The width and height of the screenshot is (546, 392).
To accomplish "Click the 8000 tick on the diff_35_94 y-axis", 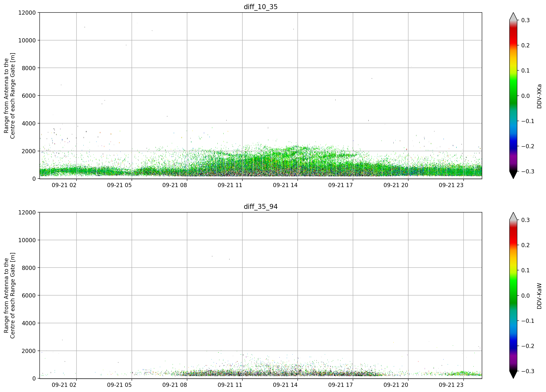I will 29,268.
